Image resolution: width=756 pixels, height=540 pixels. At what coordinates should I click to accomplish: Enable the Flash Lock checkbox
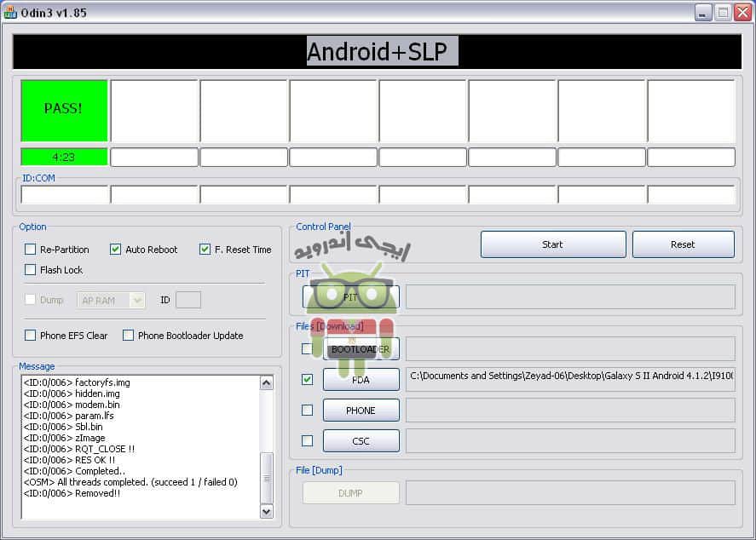point(31,269)
